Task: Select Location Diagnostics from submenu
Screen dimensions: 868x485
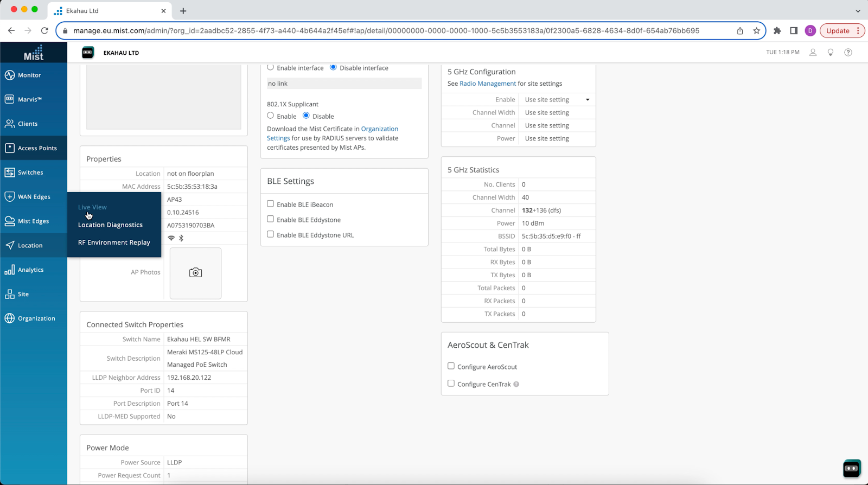Action: pos(110,225)
